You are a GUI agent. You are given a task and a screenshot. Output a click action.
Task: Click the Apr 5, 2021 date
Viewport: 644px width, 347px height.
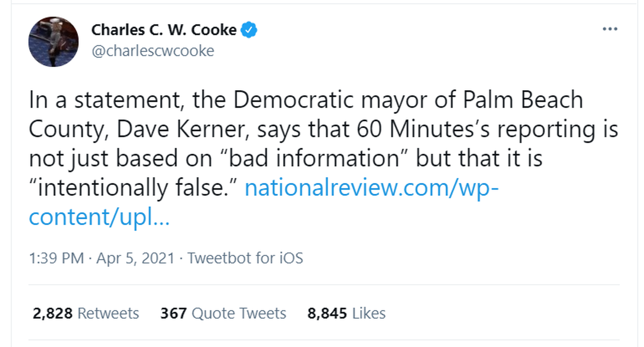pyautogui.click(x=135, y=258)
